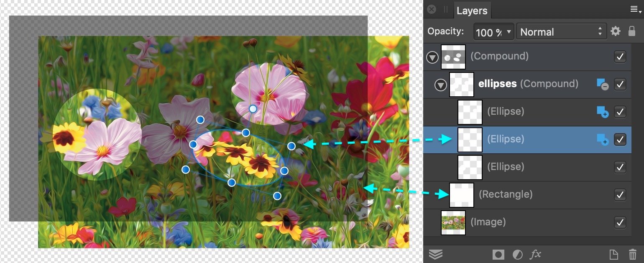Toggle visibility of the top (Compound) layer
Image resolution: width=644 pixels, height=263 pixels.
620,57
